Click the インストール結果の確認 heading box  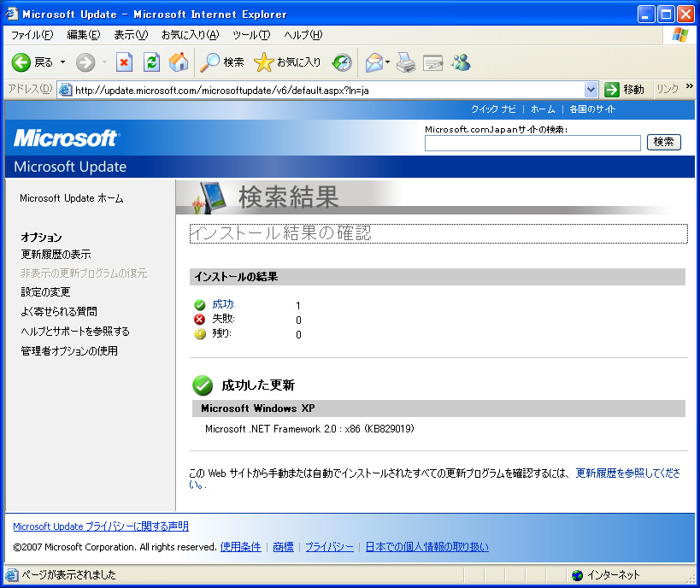click(x=438, y=233)
